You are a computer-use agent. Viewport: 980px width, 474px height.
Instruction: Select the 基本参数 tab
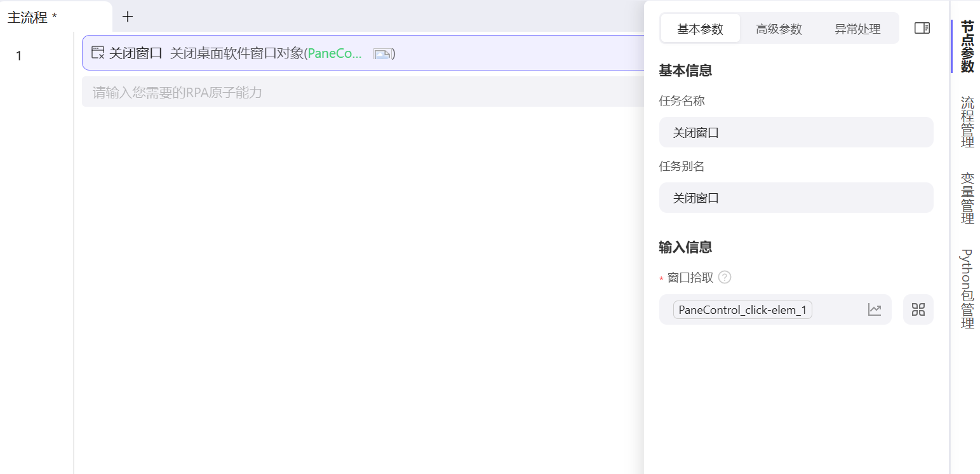point(701,28)
